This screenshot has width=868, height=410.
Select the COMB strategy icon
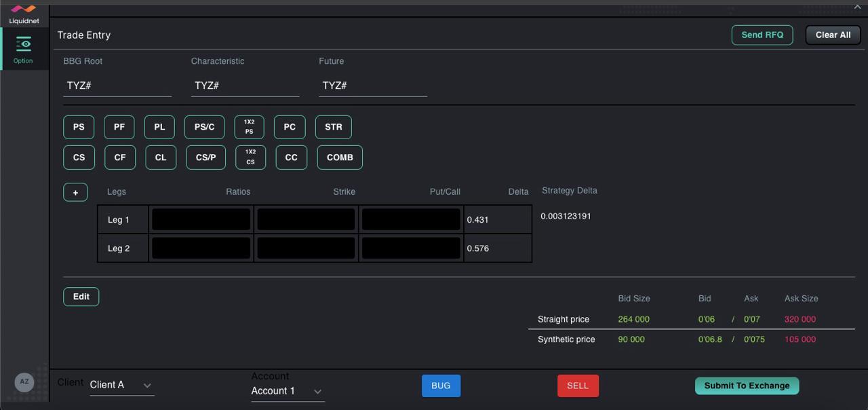coord(339,157)
